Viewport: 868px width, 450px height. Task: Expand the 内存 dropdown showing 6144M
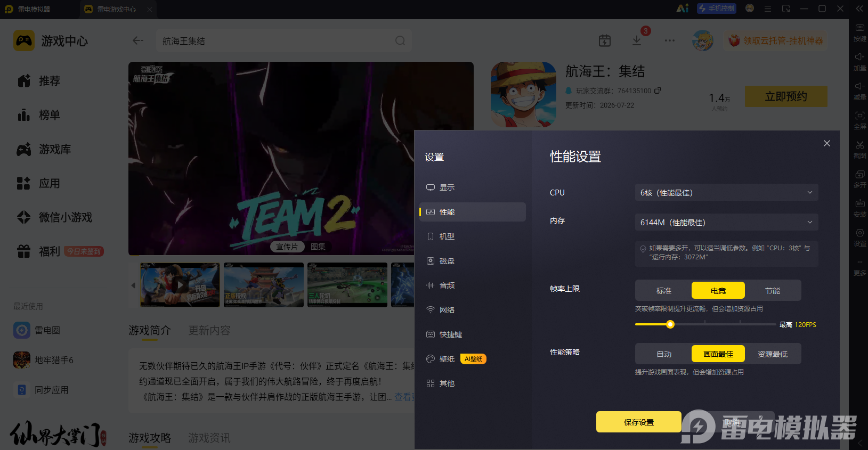(727, 223)
